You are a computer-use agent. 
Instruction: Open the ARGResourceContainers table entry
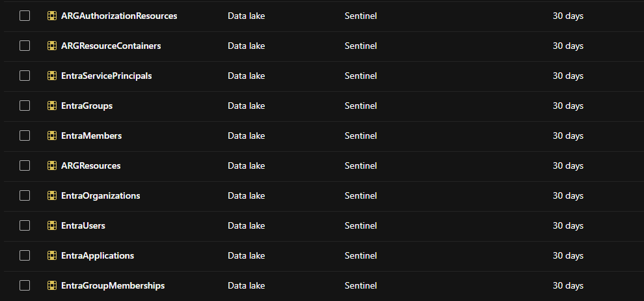(111, 46)
